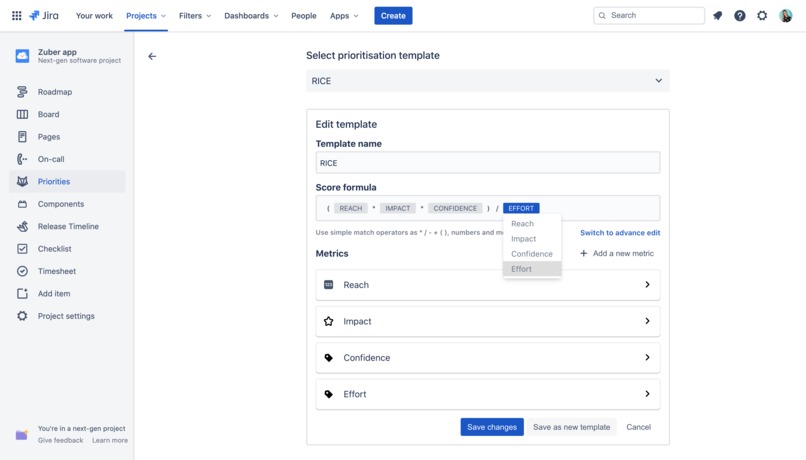
Task: Click the Priorities fox icon
Action: (x=22, y=181)
